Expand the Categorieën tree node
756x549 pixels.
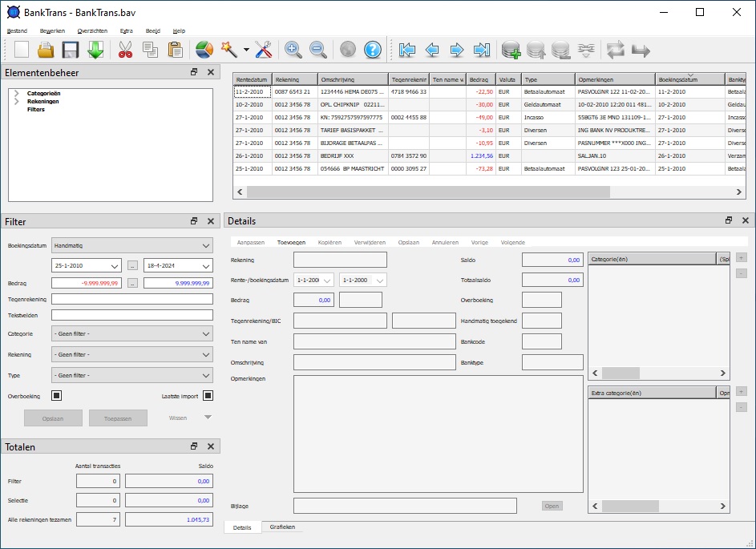pos(16,94)
